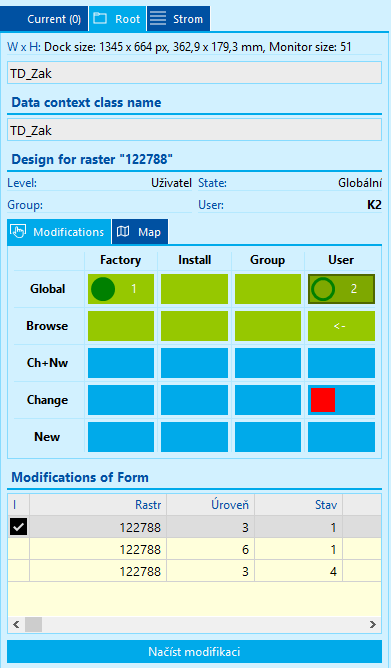Select the Global User cell numbered 2

(341, 289)
